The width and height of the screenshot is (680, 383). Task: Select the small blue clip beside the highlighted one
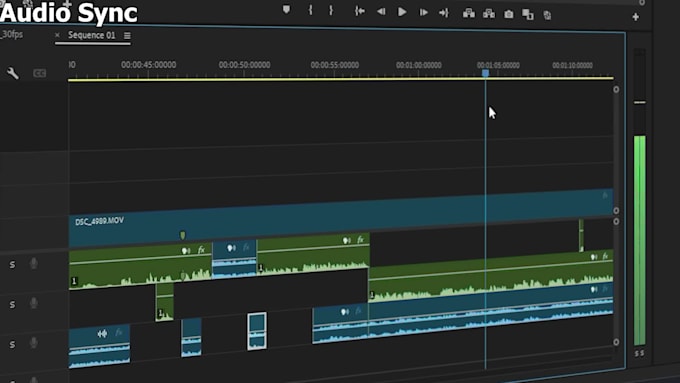[191, 338]
